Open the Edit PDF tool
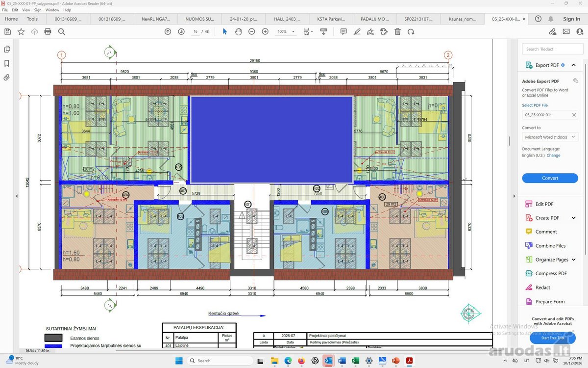588x368 pixels. pos(544,204)
